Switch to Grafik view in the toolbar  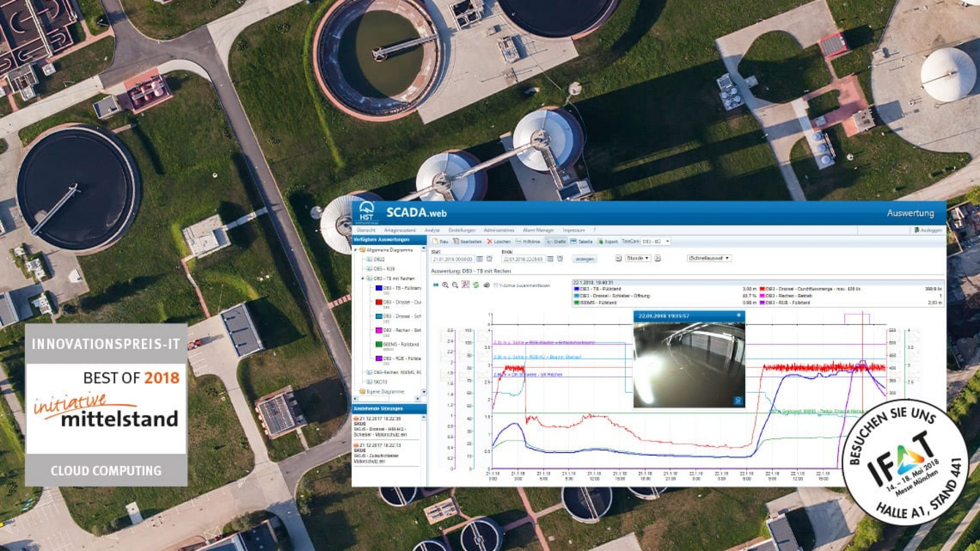(x=556, y=241)
